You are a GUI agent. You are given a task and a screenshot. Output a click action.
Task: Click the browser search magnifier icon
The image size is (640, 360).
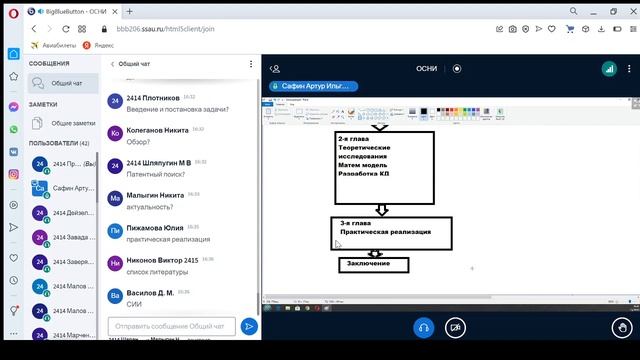573,11
